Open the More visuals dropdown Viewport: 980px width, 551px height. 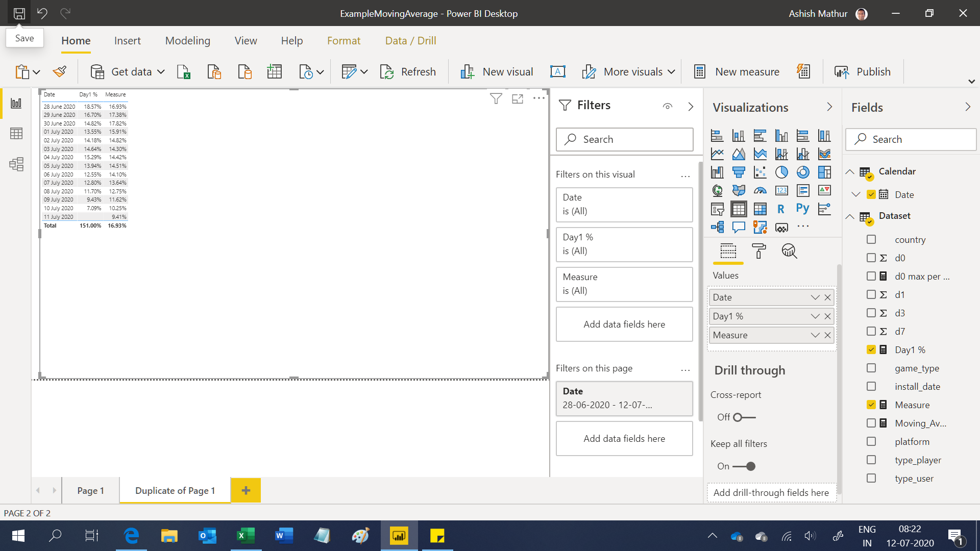pyautogui.click(x=671, y=72)
